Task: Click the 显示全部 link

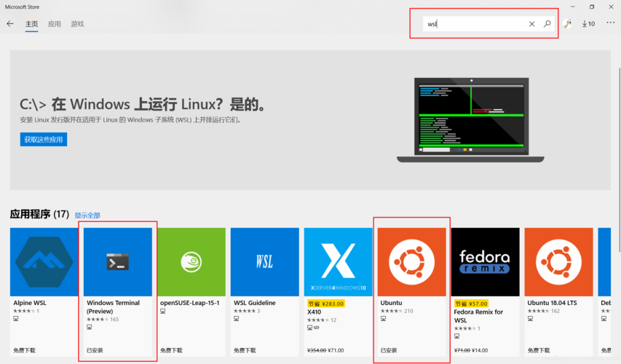Action: point(87,215)
